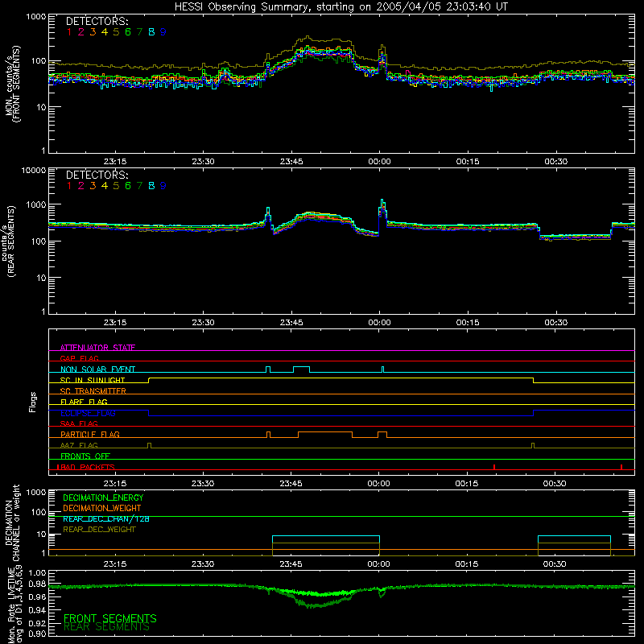Click 23:15 tick label under front segments plot

[x=115, y=162]
